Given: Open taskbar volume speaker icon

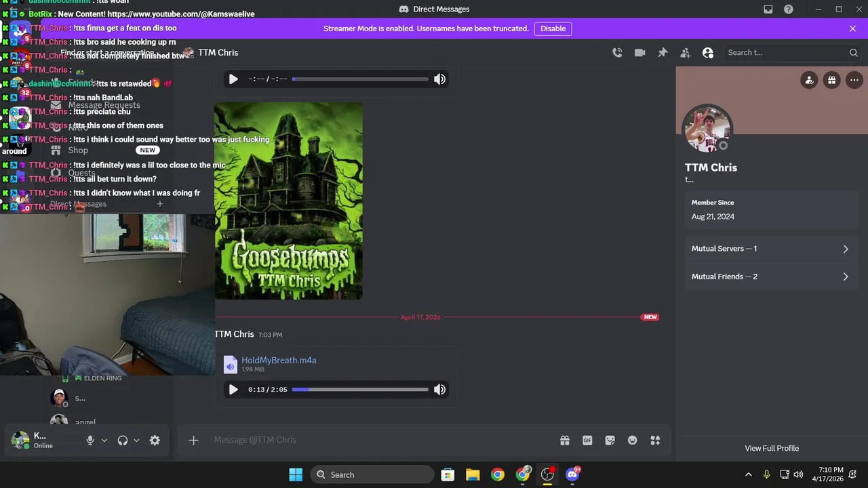Looking at the screenshot, I should tap(798, 474).
